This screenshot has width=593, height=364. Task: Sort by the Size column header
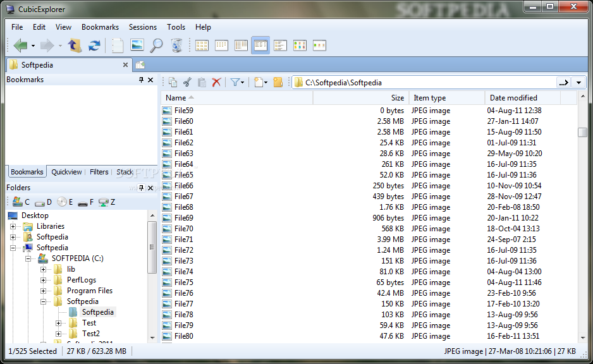[x=361, y=98]
